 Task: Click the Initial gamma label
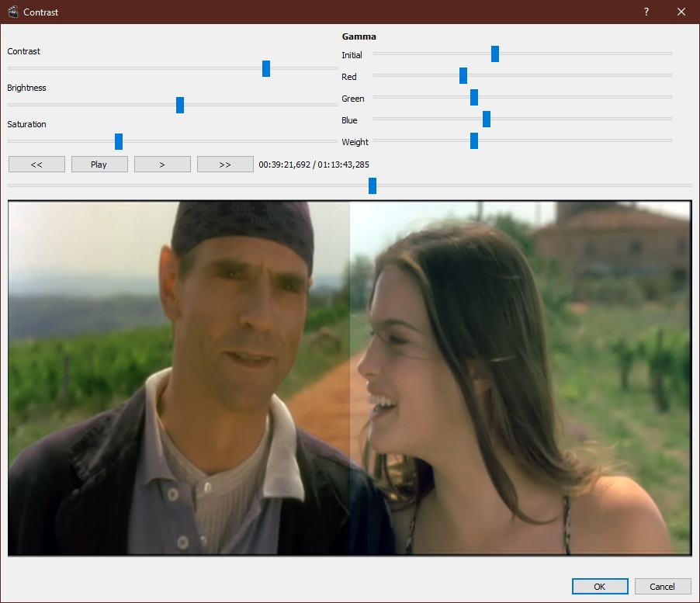[x=352, y=55]
